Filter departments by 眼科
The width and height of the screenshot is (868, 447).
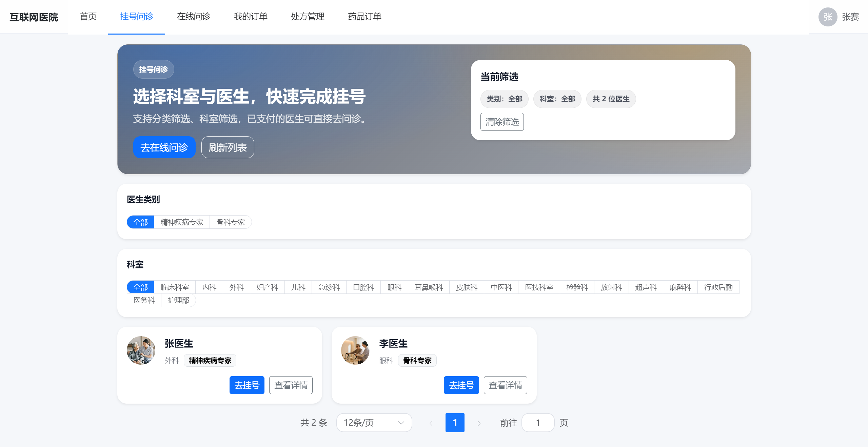(394, 287)
